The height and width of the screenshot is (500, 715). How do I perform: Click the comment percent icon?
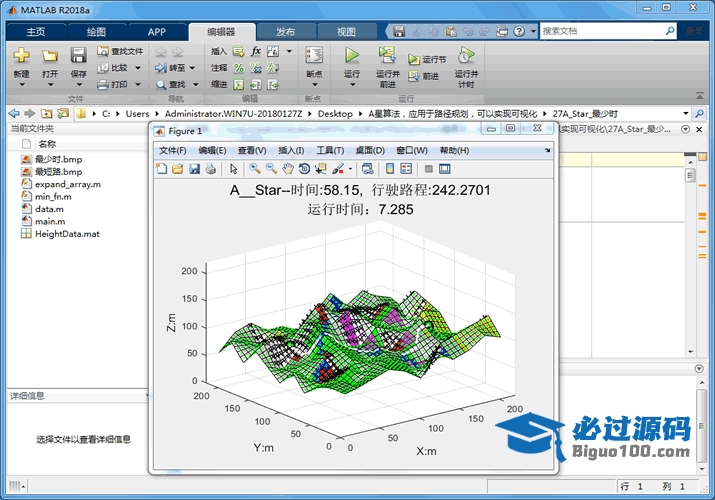[x=238, y=68]
